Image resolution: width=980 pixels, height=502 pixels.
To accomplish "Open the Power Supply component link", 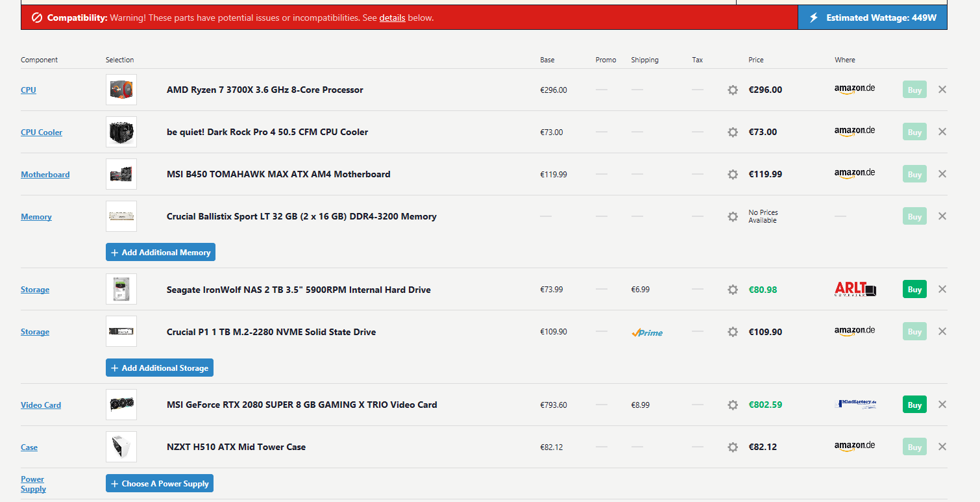I will (x=33, y=484).
